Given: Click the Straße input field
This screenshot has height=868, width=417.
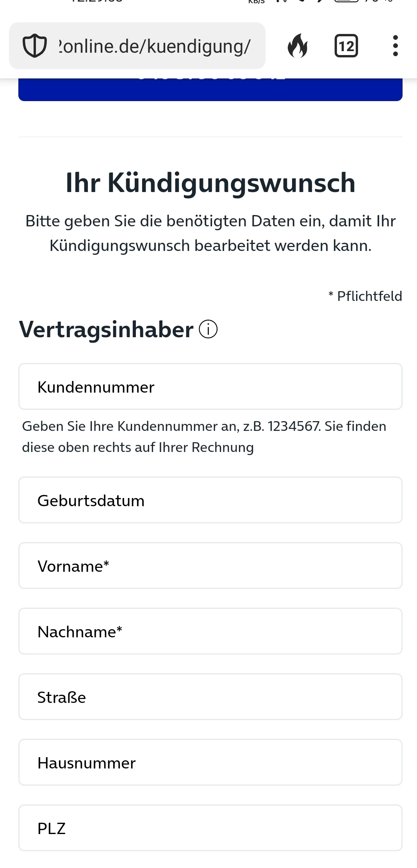Looking at the screenshot, I should tap(210, 697).
